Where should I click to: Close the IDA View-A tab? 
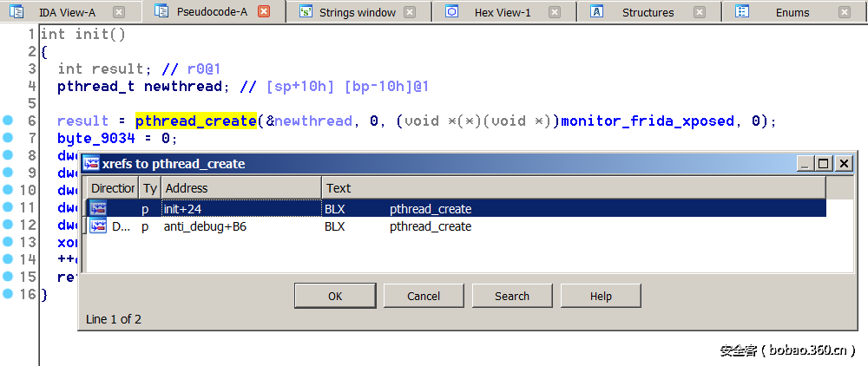pyautogui.click(x=119, y=12)
